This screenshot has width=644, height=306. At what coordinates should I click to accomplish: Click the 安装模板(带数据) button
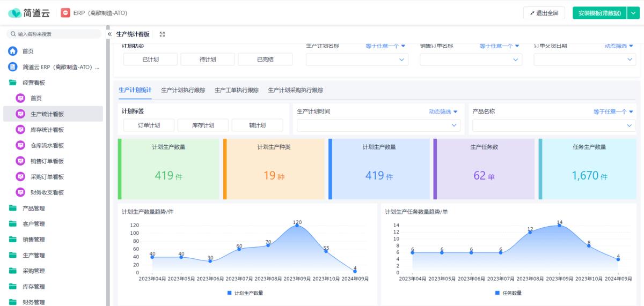(x=599, y=13)
